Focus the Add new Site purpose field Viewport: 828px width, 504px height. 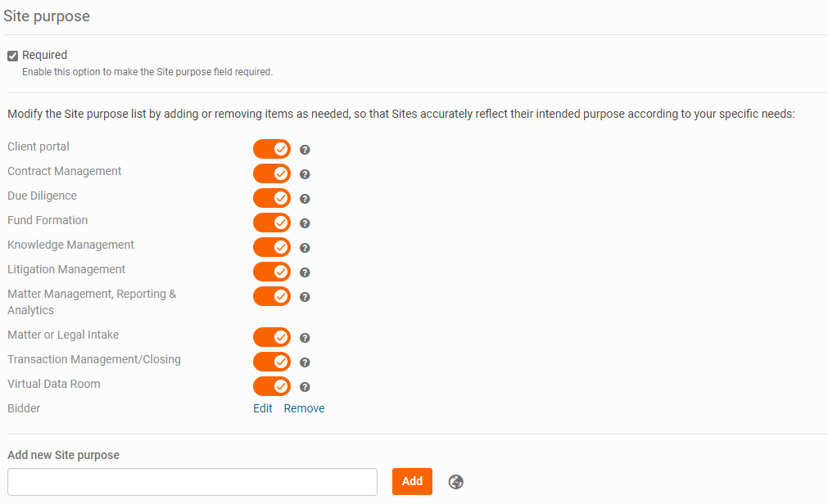coord(192,482)
